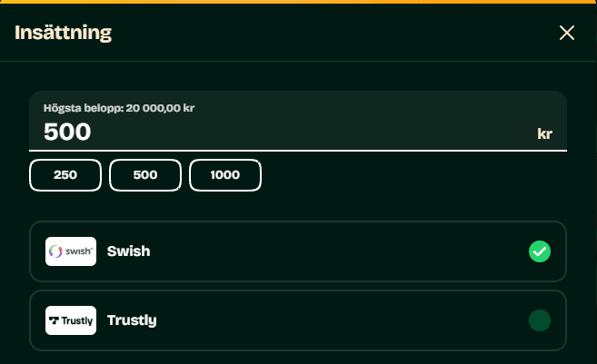Viewport: 597px width, 364px height.
Task: Click the Högsta belopp 20 000,00 kr label
Action: [x=119, y=108]
